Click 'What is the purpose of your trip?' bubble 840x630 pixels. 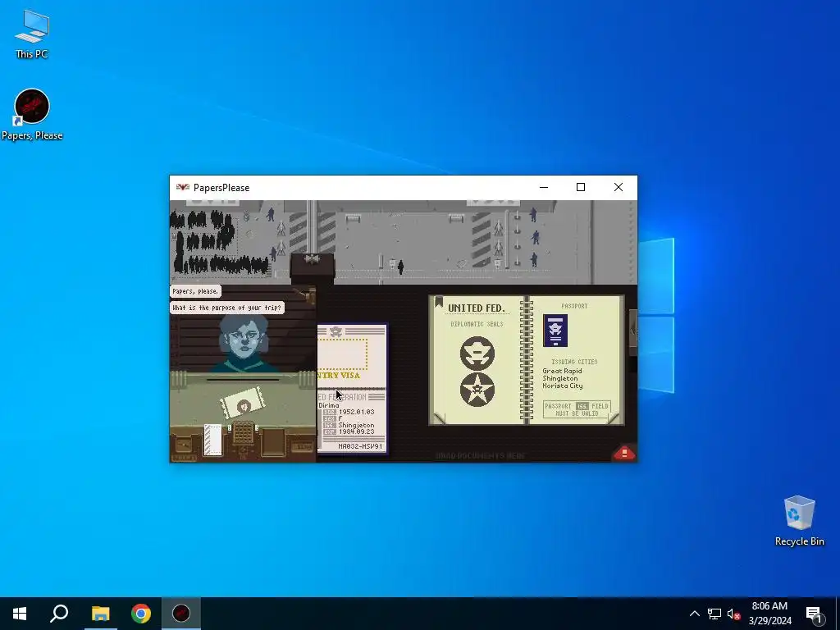coord(226,308)
